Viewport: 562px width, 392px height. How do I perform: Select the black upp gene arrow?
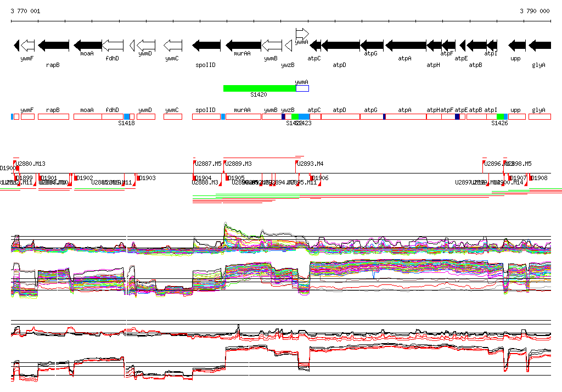click(517, 46)
